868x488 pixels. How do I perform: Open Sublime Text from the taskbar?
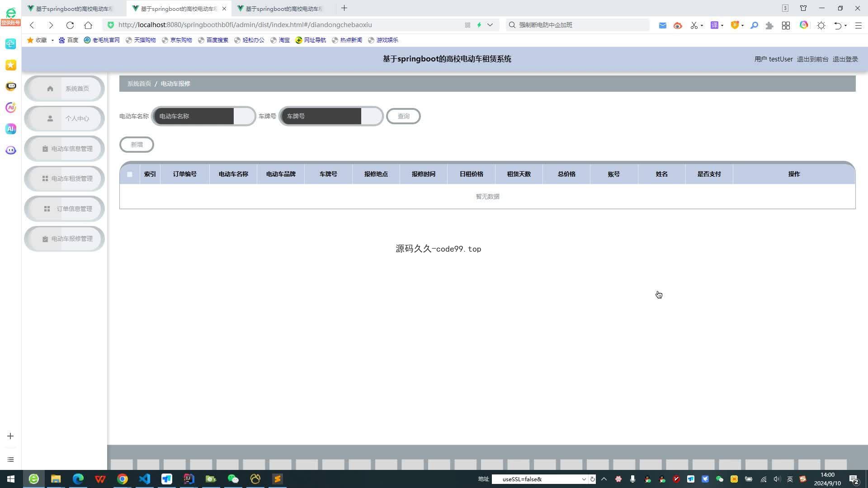pyautogui.click(x=277, y=479)
